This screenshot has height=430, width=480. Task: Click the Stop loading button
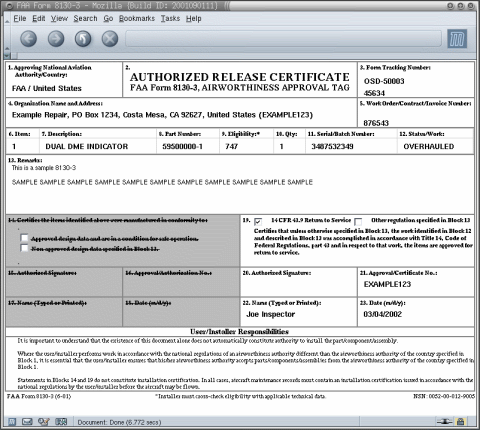[110, 39]
